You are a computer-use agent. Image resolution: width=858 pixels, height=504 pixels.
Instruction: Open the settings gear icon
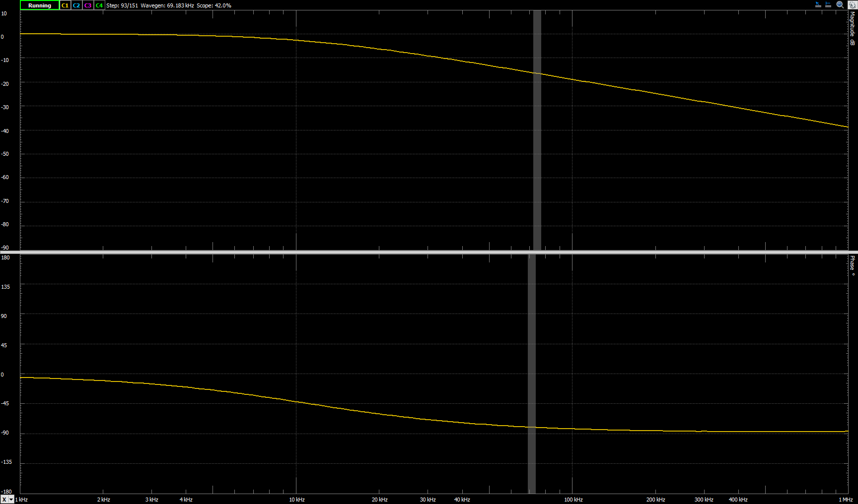click(852, 5)
